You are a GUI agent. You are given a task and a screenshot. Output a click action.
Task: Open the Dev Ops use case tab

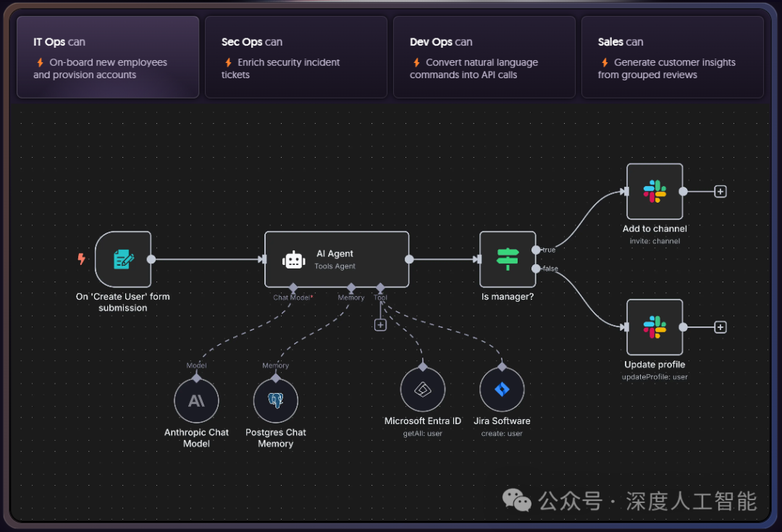(x=484, y=57)
